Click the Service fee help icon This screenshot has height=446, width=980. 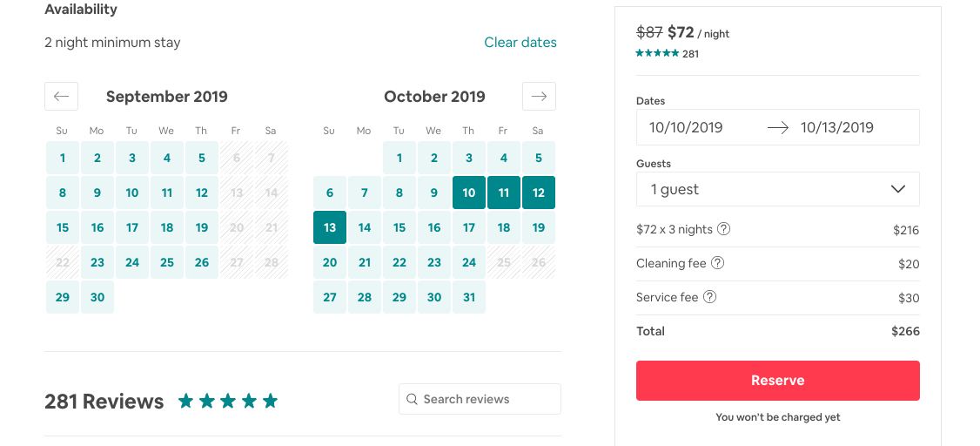click(x=709, y=297)
